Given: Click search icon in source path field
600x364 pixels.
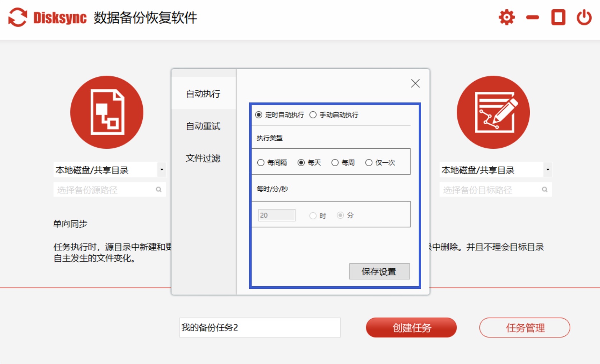Looking at the screenshot, I should (158, 190).
